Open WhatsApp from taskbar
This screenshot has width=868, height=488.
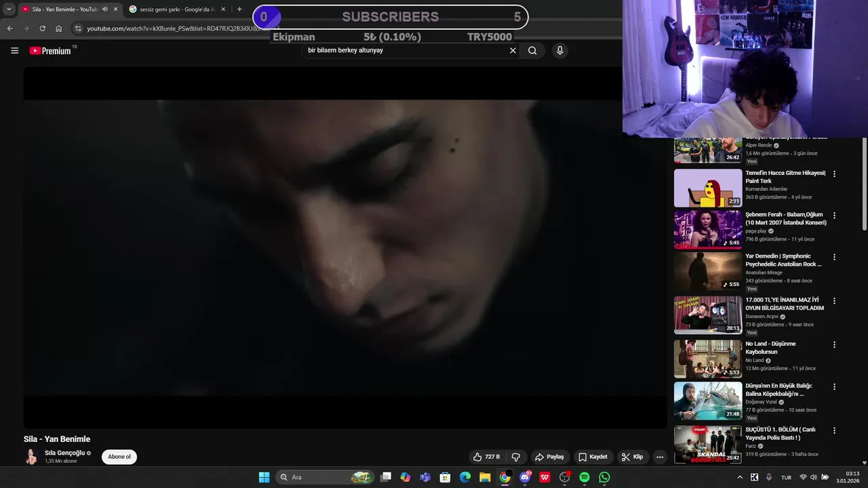604,477
